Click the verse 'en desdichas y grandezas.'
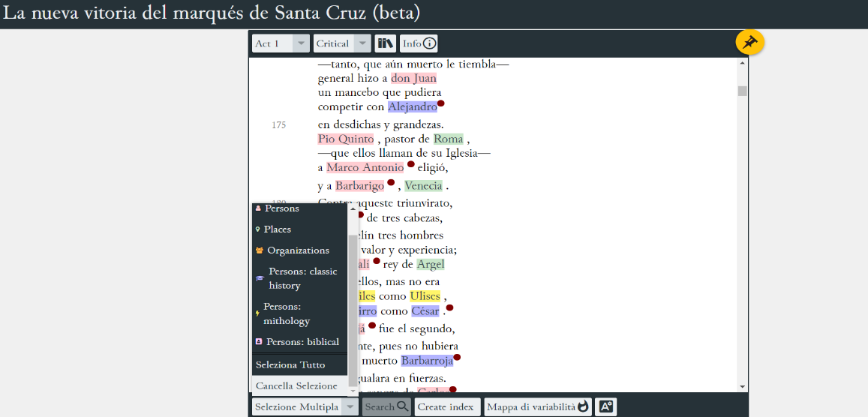The height and width of the screenshot is (417, 868). (x=381, y=125)
